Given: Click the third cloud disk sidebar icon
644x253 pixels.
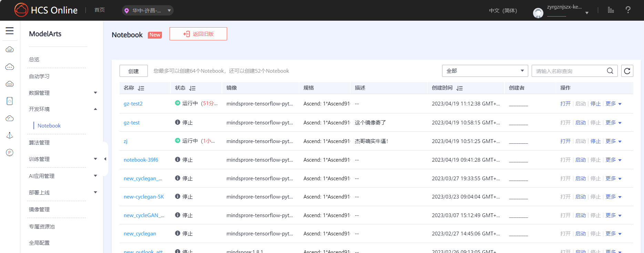Looking at the screenshot, I should pos(10,84).
